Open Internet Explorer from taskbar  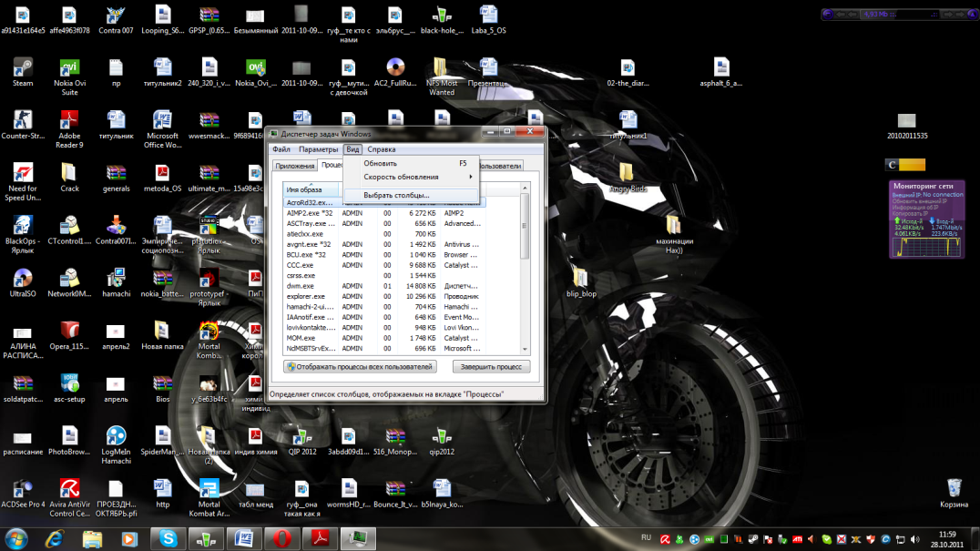[x=55, y=538]
